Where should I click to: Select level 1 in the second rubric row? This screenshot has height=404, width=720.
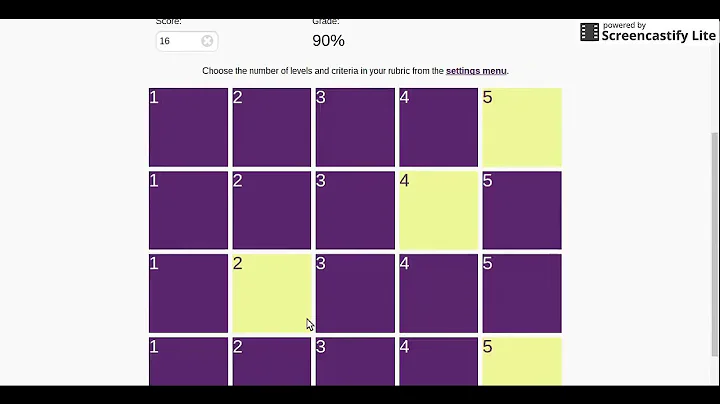(x=188, y=210)
